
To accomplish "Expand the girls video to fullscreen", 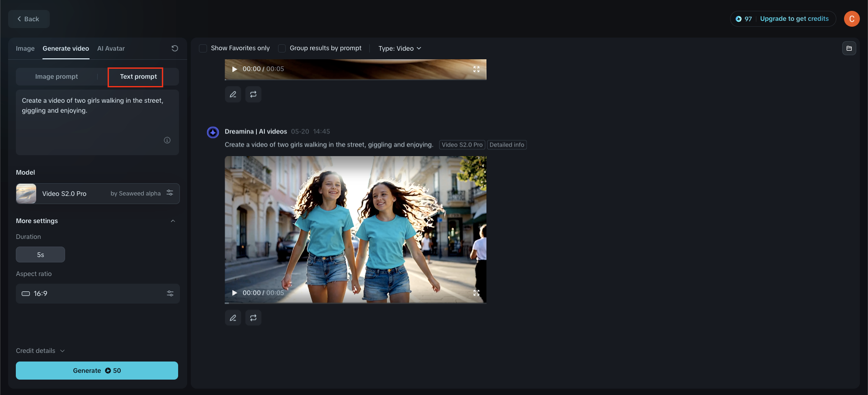I will [476, 293].
